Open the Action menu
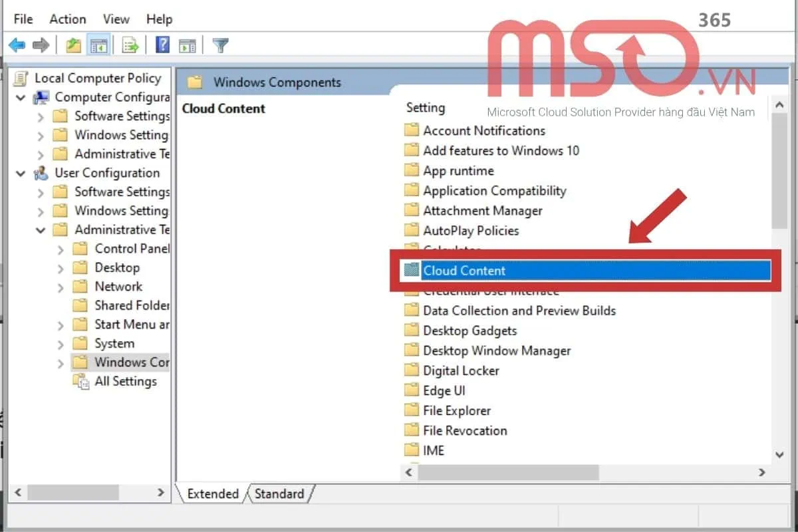 click(67, 19)
